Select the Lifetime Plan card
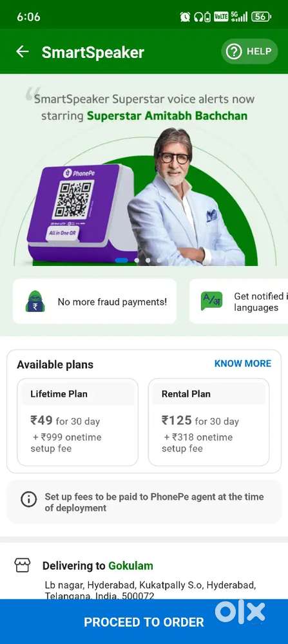The image size is (288, 644). coord(78,422)
